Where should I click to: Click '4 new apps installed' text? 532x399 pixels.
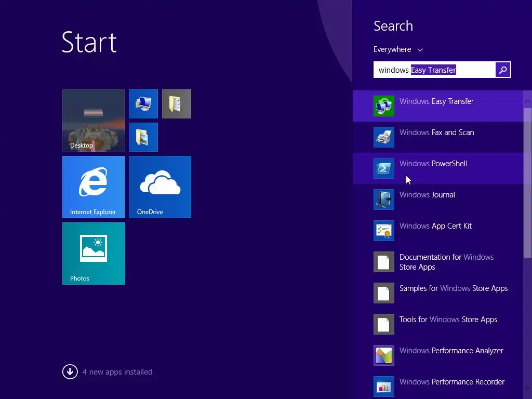point(117,372)
